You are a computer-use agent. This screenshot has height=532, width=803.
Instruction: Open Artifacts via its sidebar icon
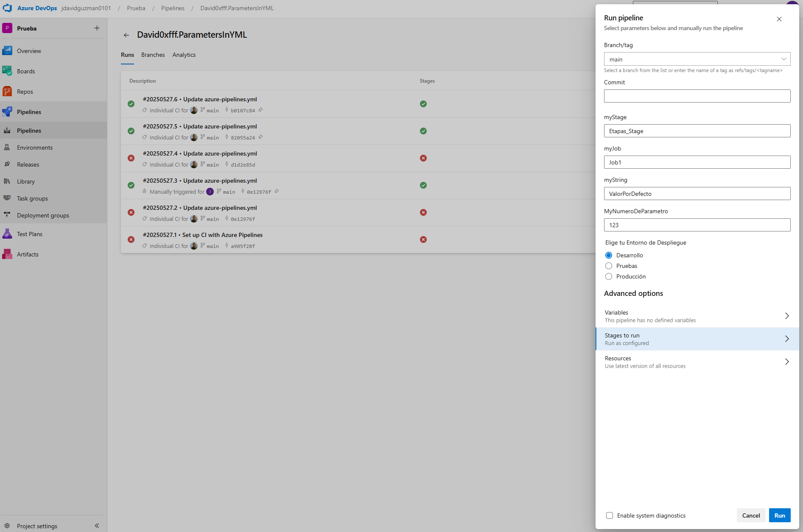tap(7, 254)
